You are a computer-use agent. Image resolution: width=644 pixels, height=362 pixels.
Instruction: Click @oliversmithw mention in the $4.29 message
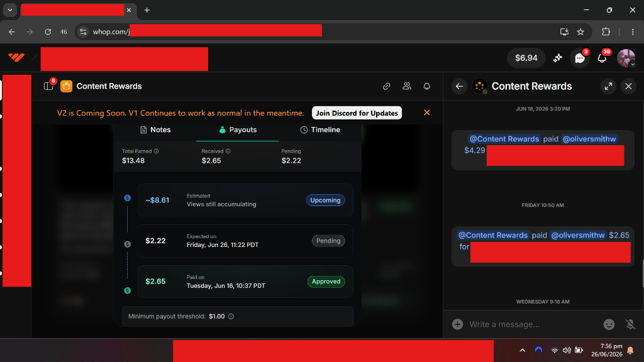589,139
